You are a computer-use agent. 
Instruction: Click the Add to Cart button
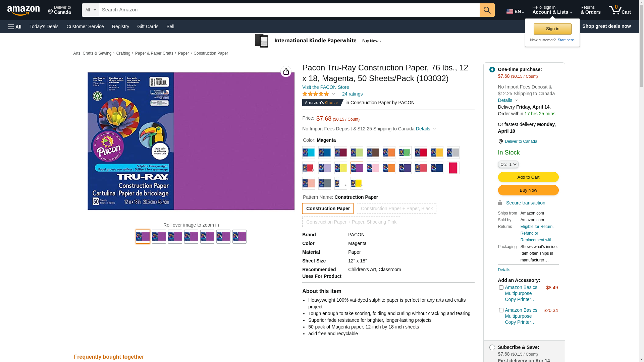click(x=528, y=177)
